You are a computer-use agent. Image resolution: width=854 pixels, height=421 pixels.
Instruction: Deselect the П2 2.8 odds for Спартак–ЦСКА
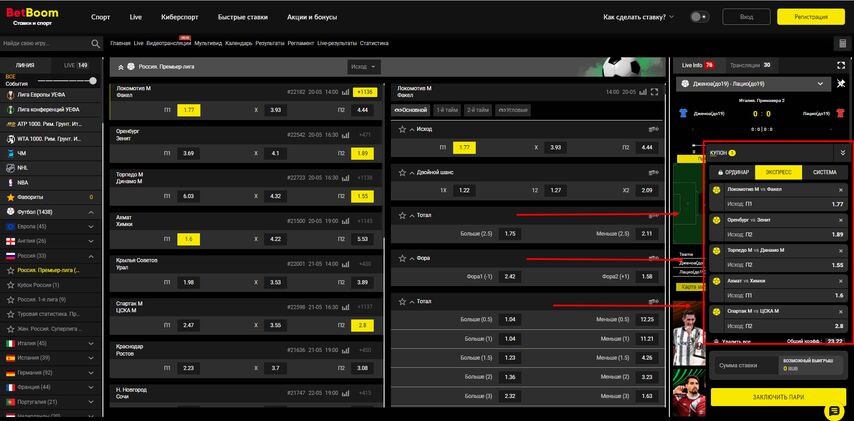[362, 325]
